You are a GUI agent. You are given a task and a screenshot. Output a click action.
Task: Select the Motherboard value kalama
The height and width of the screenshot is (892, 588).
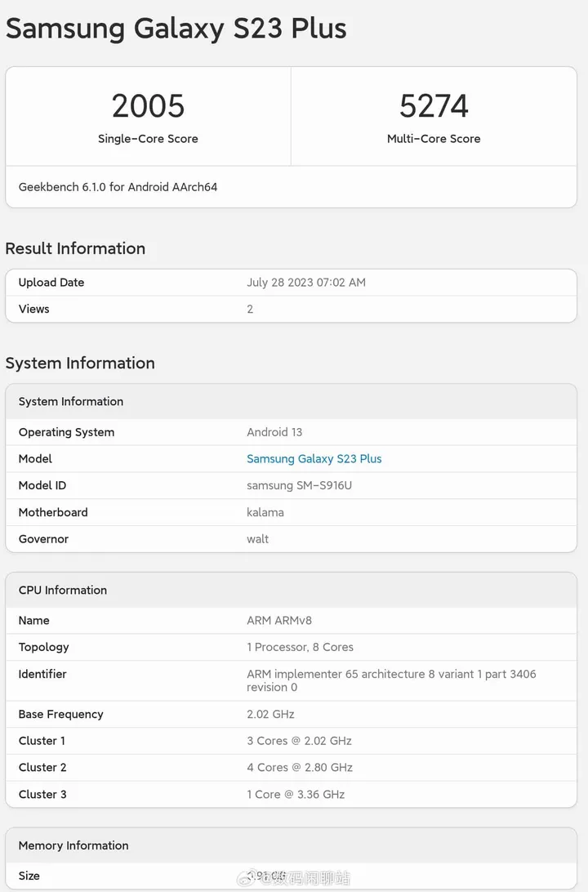tap(265, 512)
